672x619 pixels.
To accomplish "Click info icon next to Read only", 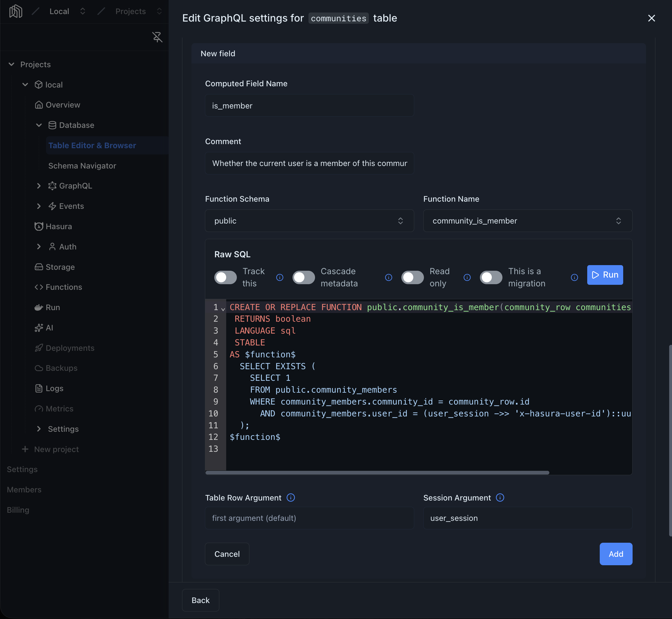I will coord(467,277).
